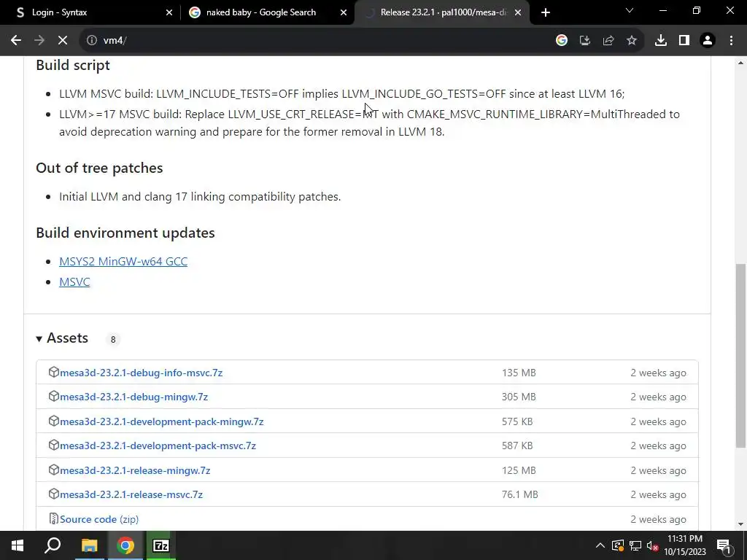Click Chrome icon in the taskbar
Image resolution: width=747 pixels, height=560 pixels.
[125, 545]
